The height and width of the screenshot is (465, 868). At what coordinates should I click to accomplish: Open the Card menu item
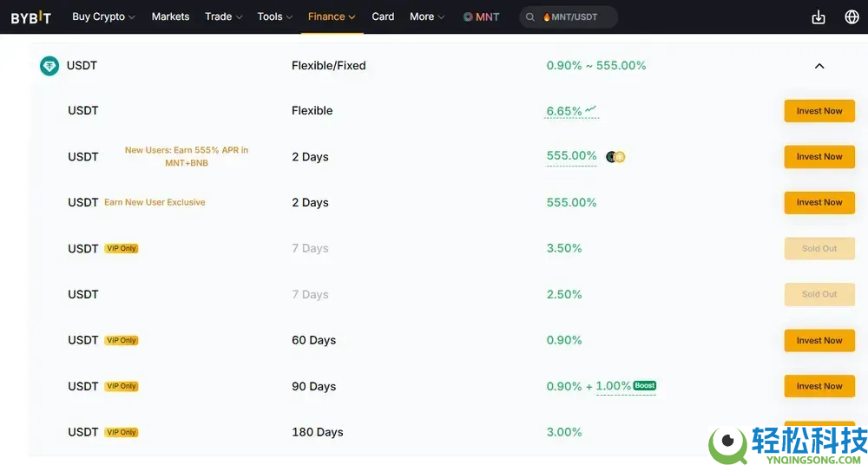pos(383,16)
